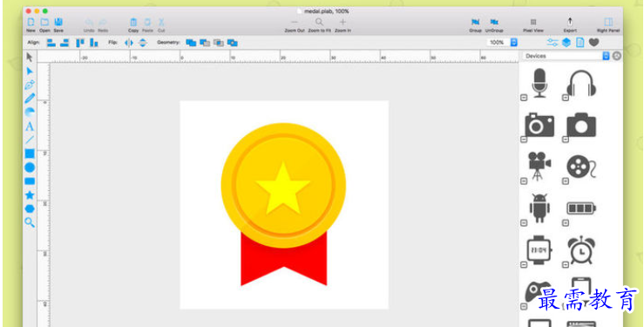Flip the selection vertically
The height and width of the screenshot is (327, 644).
143,43
